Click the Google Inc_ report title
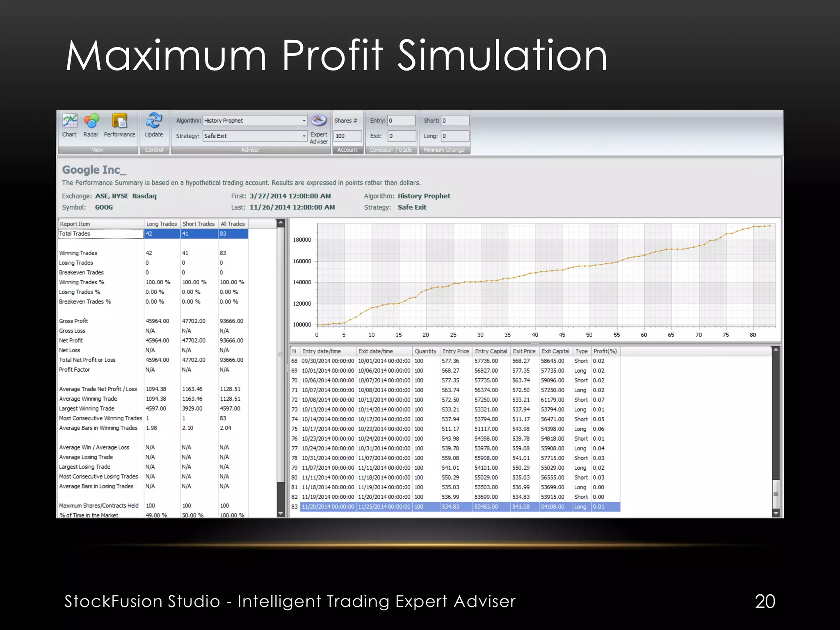The height and width of the screenshot is (630, 840). (x=94, y=170)
